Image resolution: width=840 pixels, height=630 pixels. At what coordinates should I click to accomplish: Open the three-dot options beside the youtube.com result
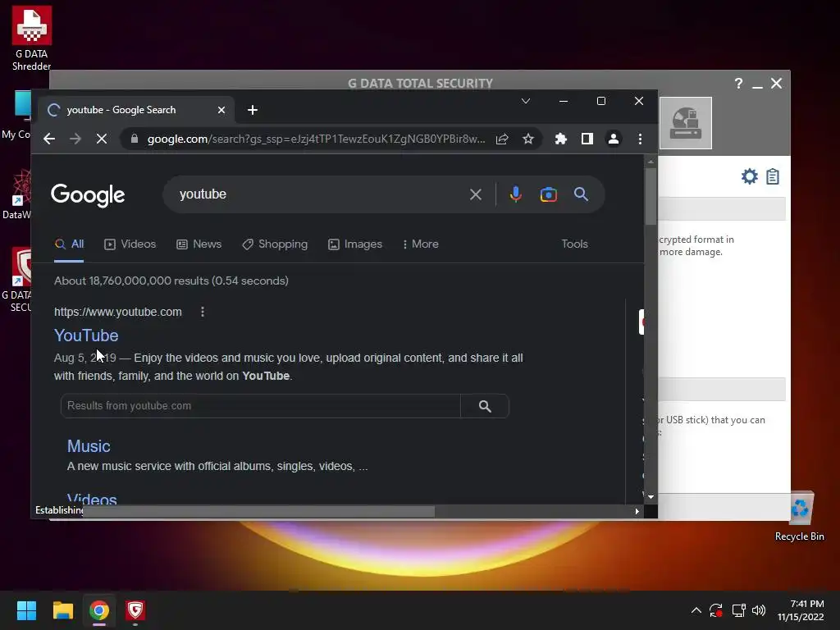pos(203,312)
